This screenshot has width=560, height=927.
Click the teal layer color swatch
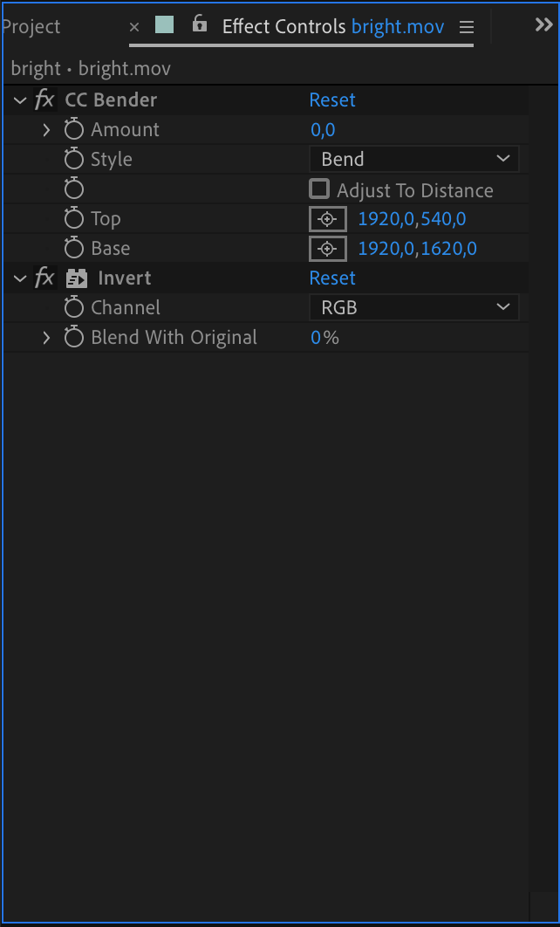point(164,25)
